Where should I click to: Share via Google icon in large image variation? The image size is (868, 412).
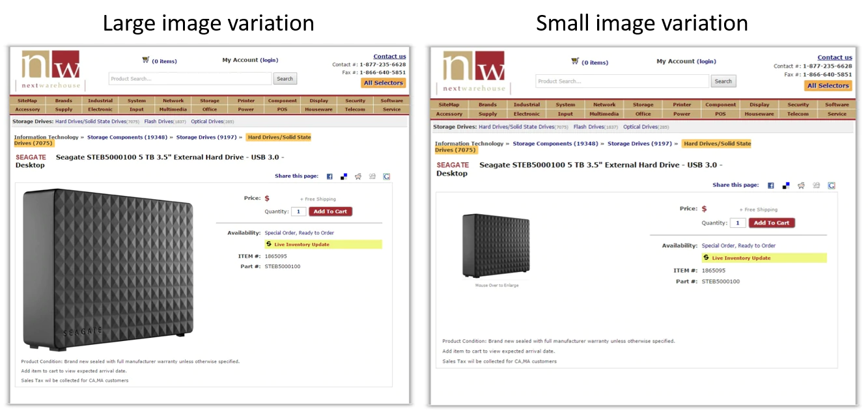[x=387, y=176]
